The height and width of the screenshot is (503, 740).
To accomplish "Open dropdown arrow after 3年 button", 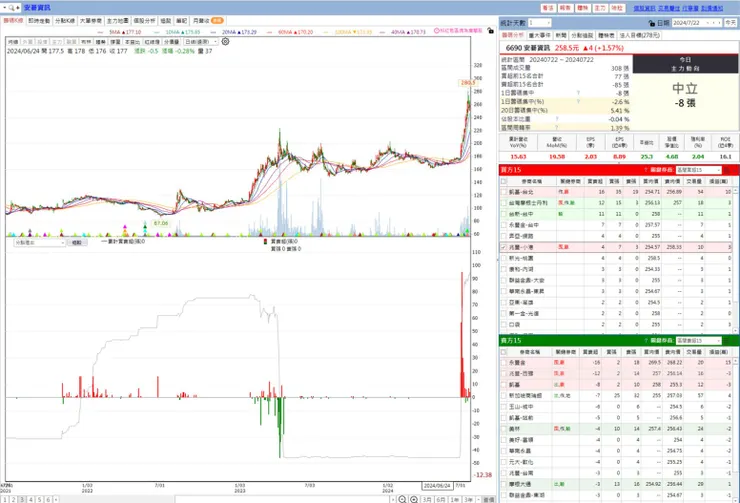I will coord(478,499).
